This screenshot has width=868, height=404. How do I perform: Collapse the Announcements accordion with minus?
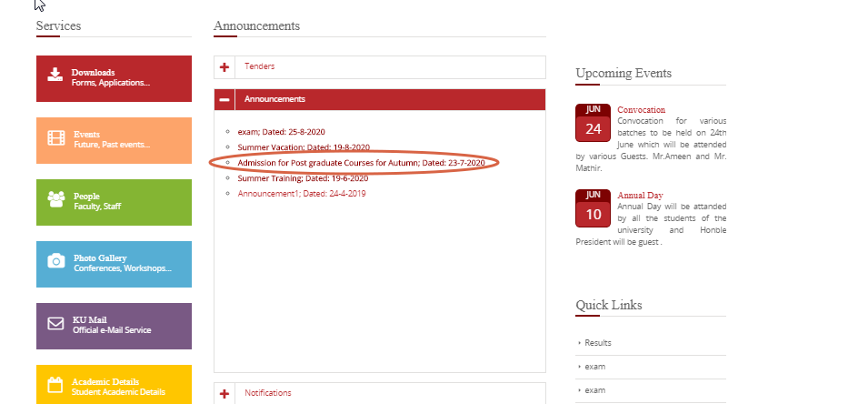[224, 99]
